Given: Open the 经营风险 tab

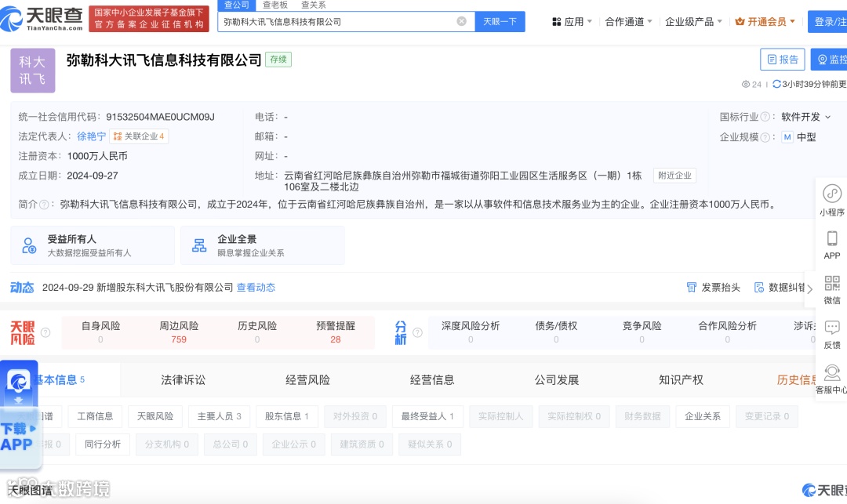Looking at the screenshot, I should click(x=307, y=380).
